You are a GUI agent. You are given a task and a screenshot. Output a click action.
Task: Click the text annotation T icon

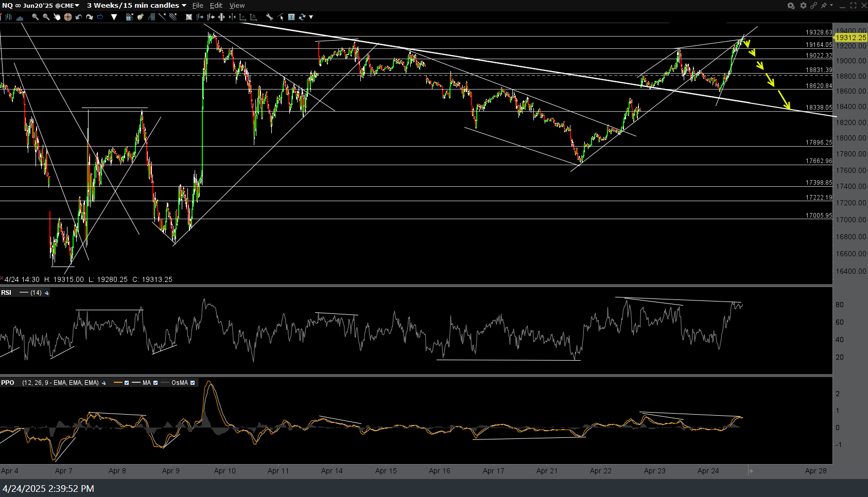tap(291, 17)
